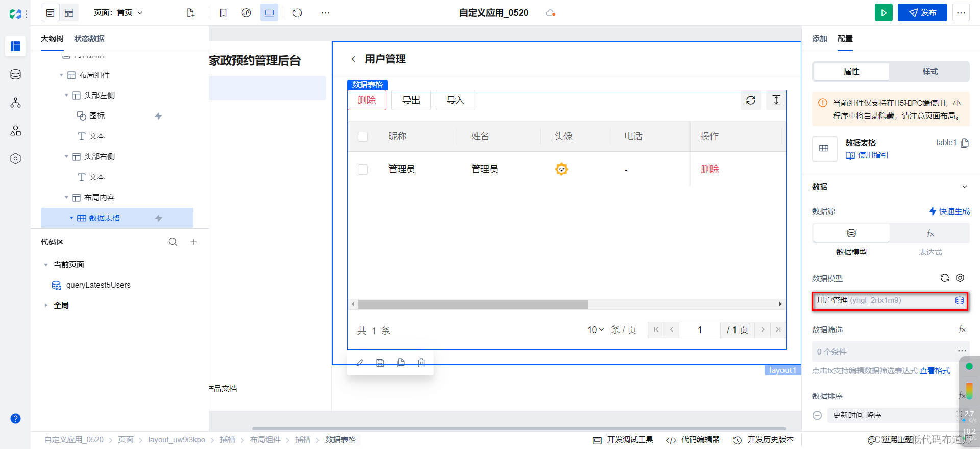Click 删除 link in 管理员 row
The image size is (980, 449).
(x=710, y=169)
